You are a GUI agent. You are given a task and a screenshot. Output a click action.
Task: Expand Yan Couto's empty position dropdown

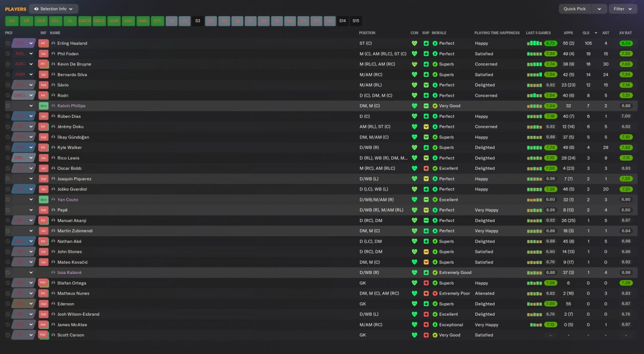(31, 199)
